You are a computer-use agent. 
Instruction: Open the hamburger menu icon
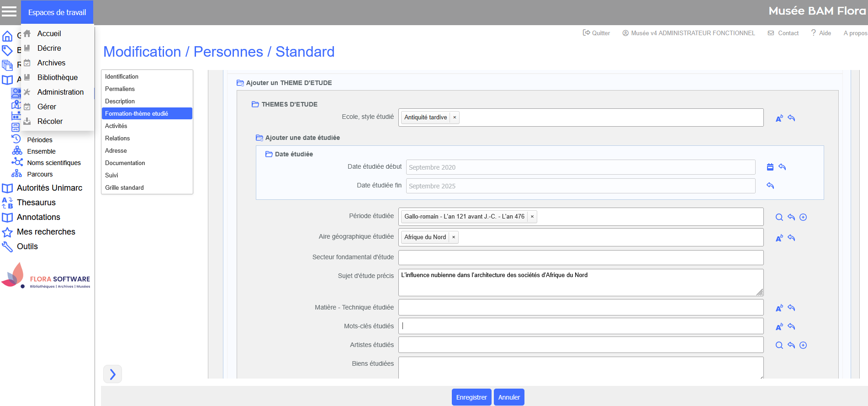tap(9, 11)
